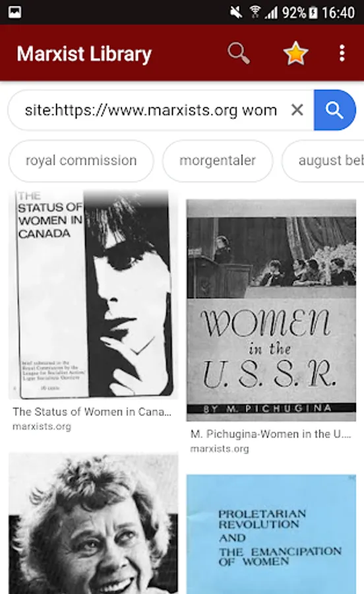364x594 pixels.
Task: Tap the gold star favorites icon
Action: click(295, 53)
